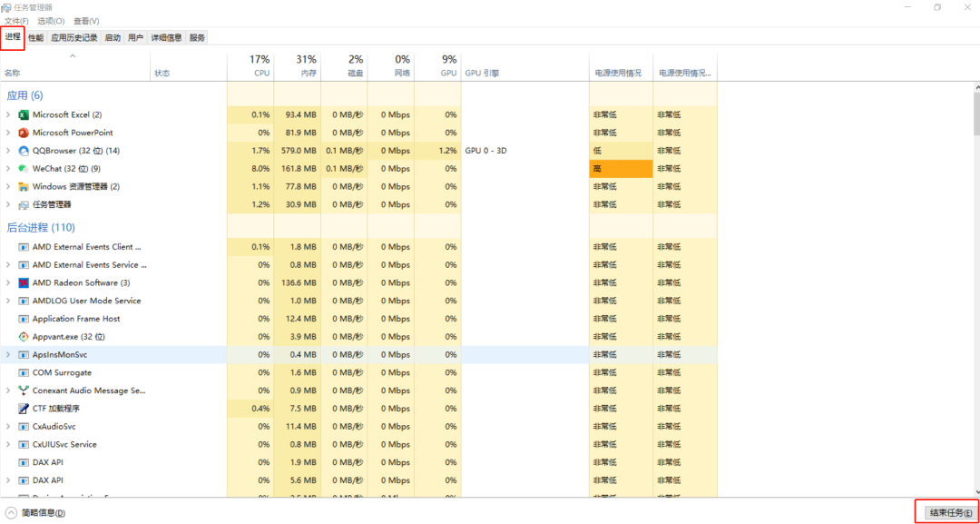
Task: Click the vertical scrollbar thumb
Action: 975,114
